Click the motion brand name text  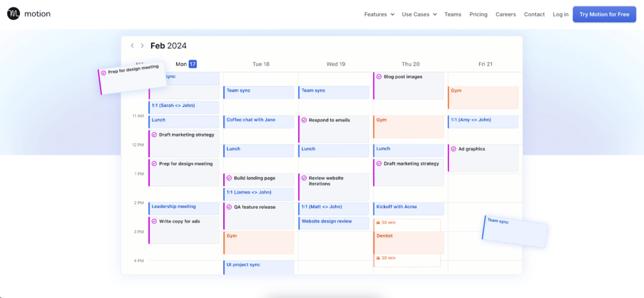(37, 14)
